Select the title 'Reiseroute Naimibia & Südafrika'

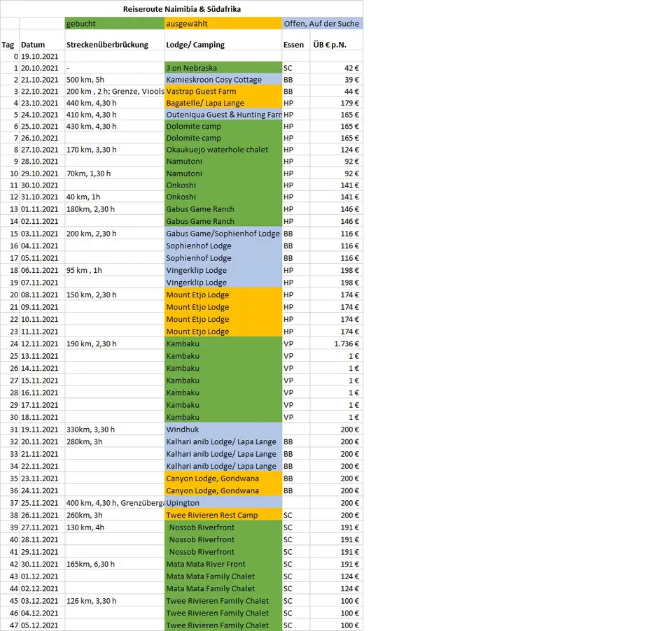coord(182,9)
